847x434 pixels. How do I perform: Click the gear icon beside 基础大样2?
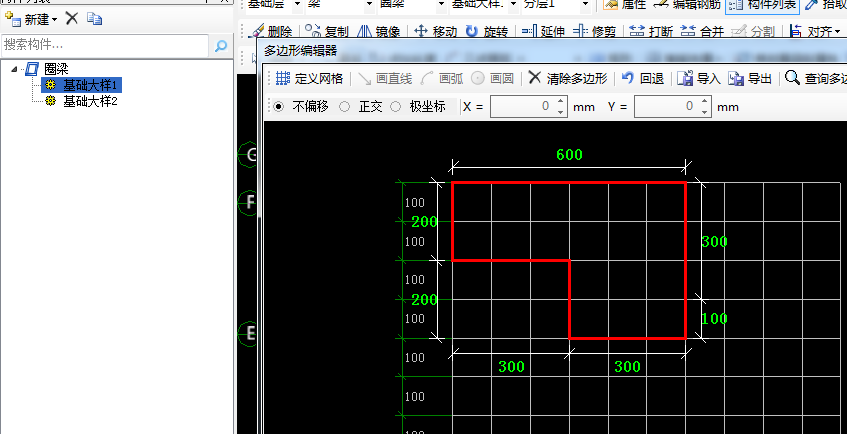[51, 101]
